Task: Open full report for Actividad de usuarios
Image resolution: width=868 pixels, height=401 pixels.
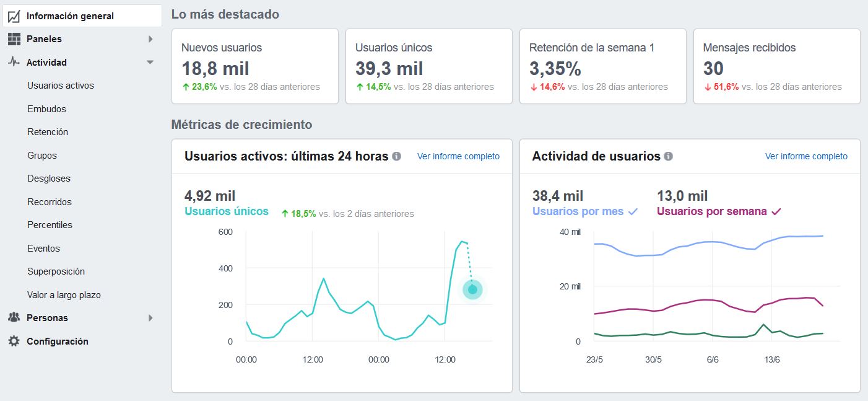Action: 806,156
